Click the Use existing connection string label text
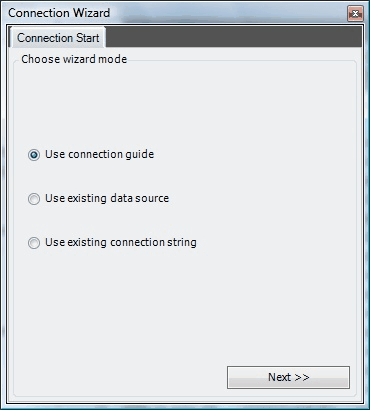The height and width of the screenshot is (410, 370). (121, 242)
